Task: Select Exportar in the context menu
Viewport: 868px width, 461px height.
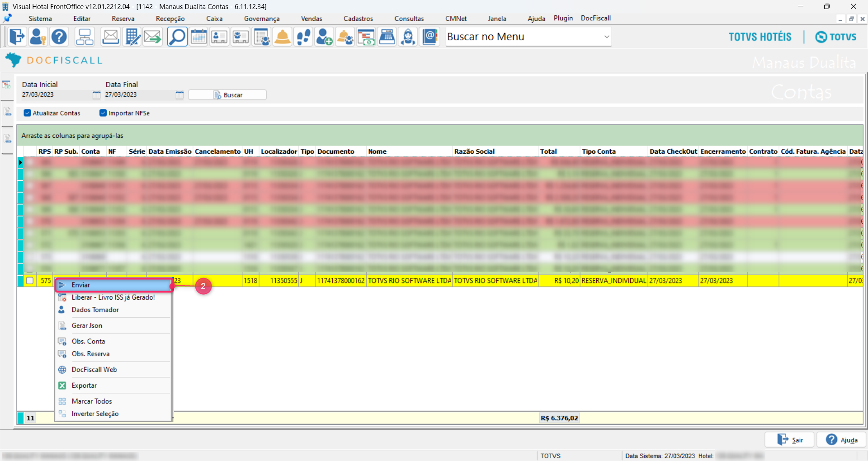Action: pyautogui.click(x=113, y=386)
